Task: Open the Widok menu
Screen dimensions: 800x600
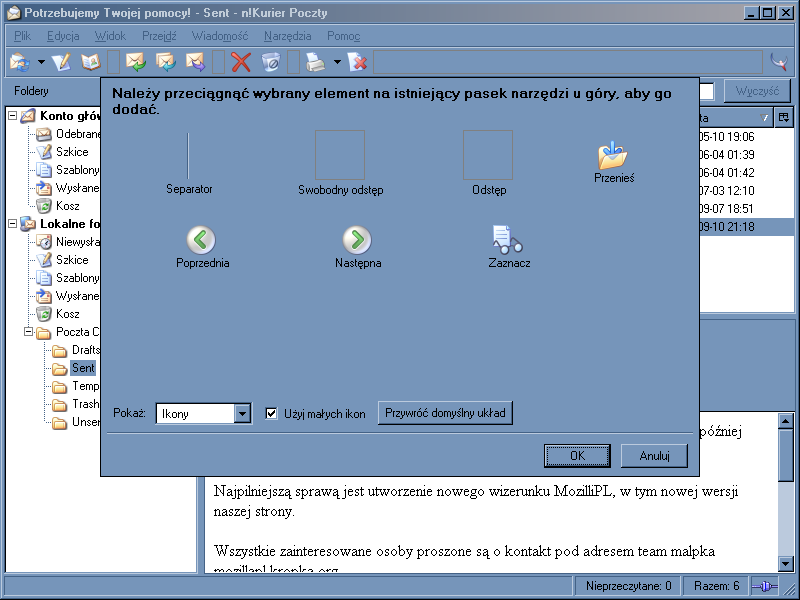Action: tap(110, 36)
